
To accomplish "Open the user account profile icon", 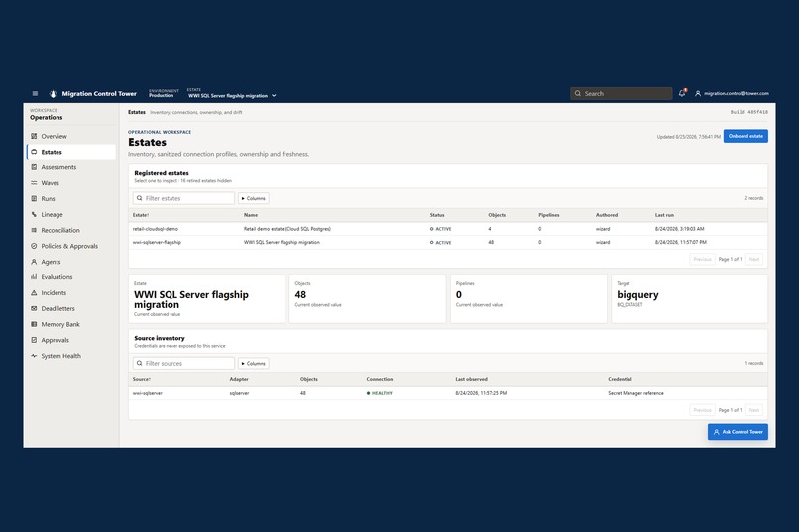I will (698, 94).
